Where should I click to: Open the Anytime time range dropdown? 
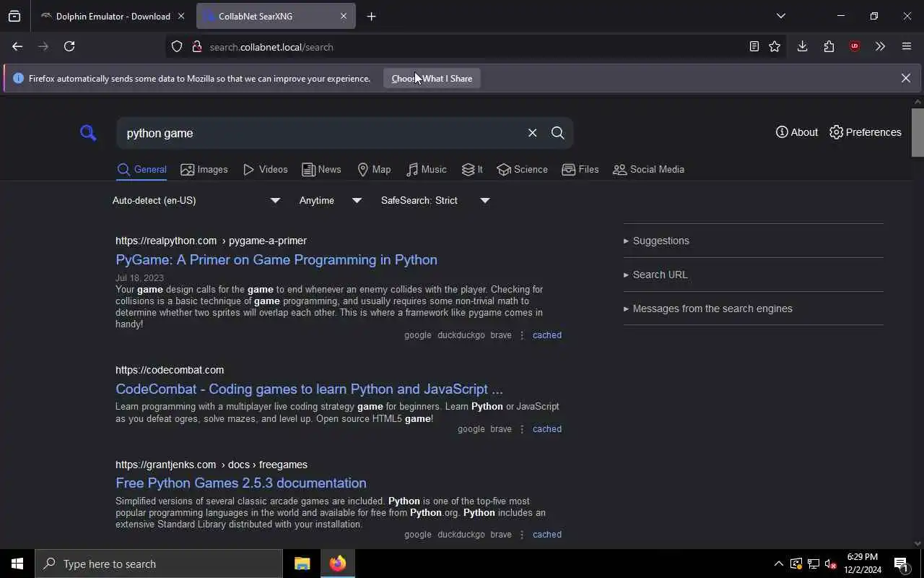(x=330, y=200)
